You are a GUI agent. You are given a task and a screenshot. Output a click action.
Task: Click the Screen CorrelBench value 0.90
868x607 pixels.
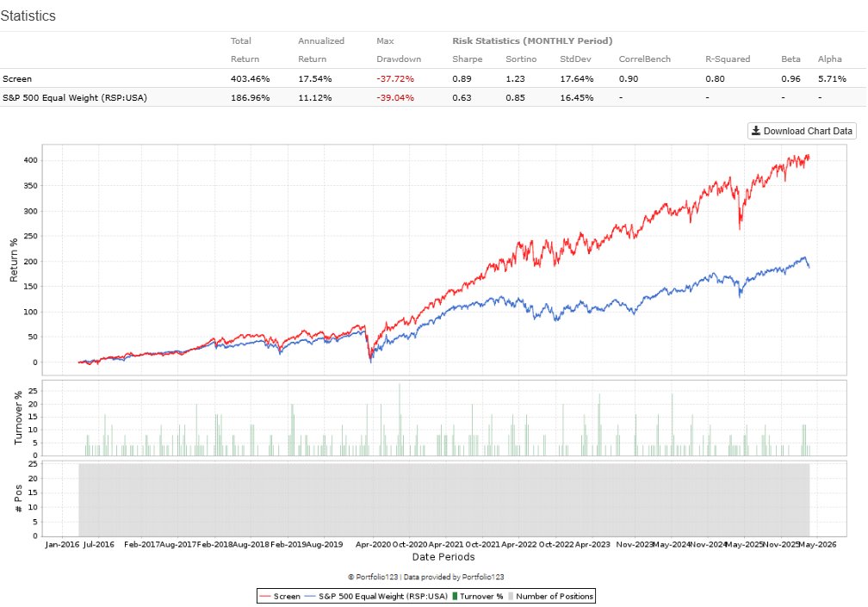coord(629,79)
